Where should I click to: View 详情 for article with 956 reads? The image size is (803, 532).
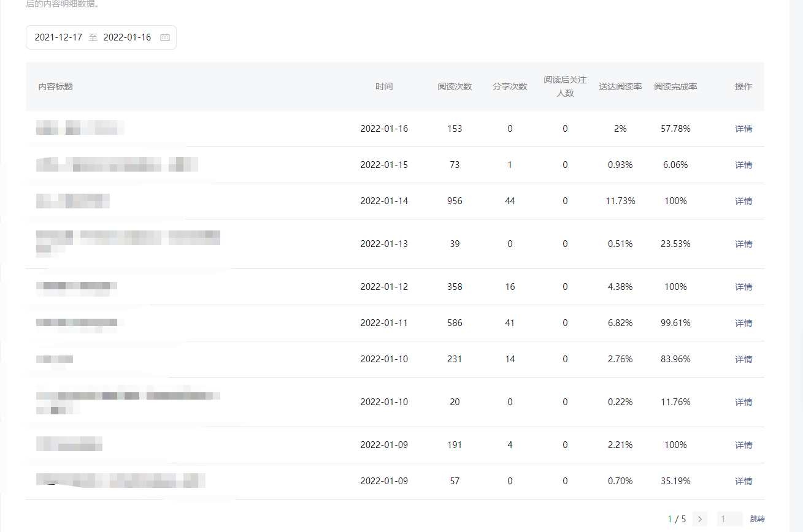pyautogui.click(x=743, y=201)
